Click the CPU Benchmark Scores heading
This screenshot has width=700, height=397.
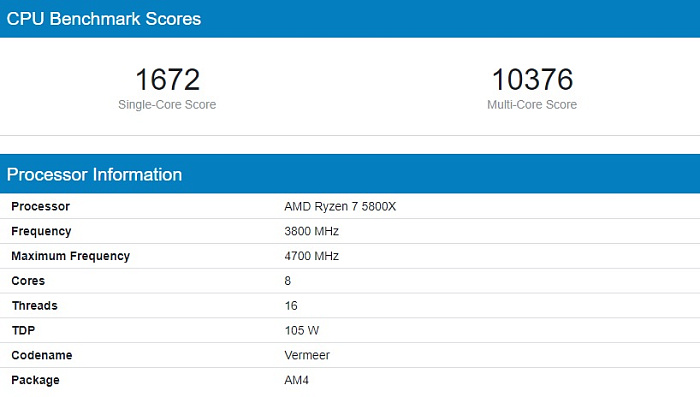pos(104,19)
